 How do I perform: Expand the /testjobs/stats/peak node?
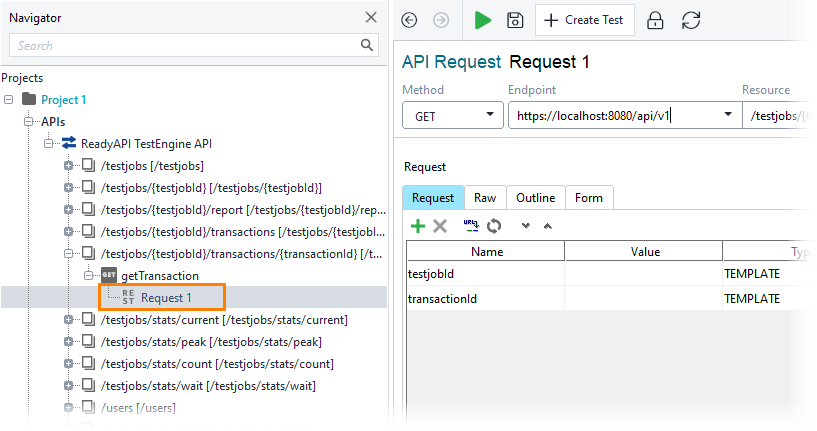click(x=68, y=341)
